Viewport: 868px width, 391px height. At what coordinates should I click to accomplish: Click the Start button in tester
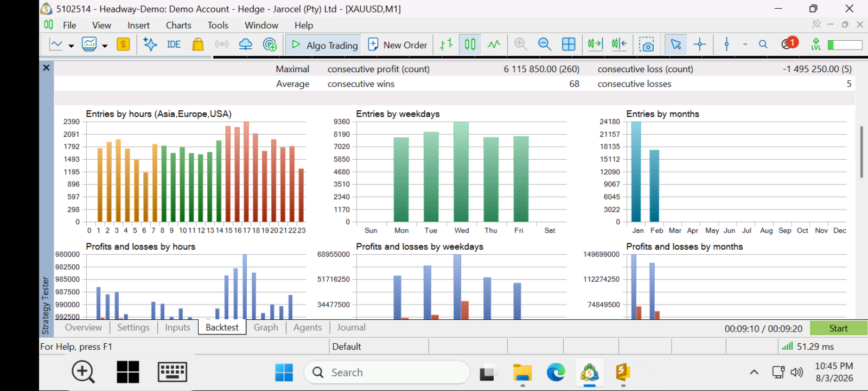[x=838, y=328]
